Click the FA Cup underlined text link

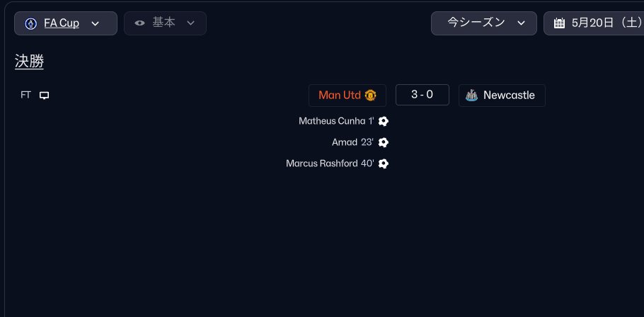[62, 23]
